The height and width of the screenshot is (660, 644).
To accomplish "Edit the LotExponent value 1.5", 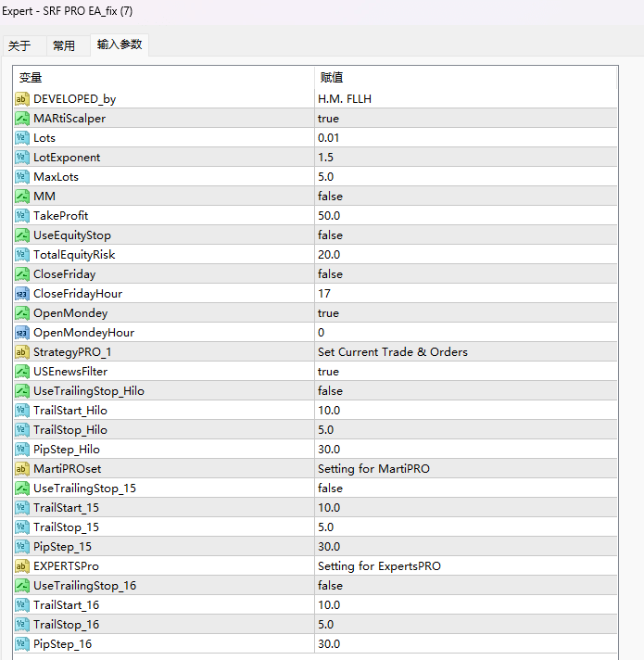I will pos(466,158).
